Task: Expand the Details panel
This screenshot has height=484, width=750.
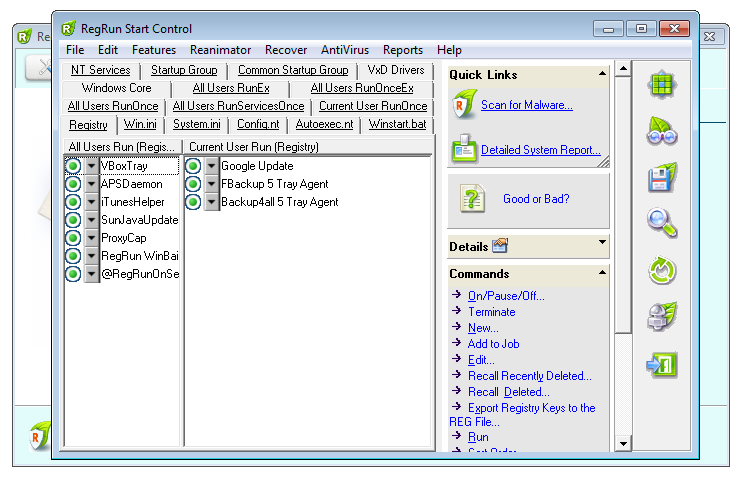Action: coord(602,242)
